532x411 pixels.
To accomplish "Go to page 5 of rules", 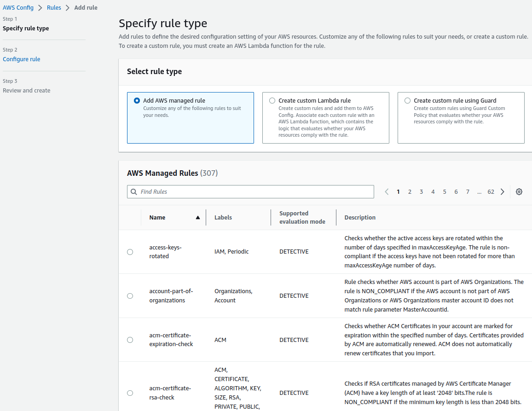I will [445, 192].
